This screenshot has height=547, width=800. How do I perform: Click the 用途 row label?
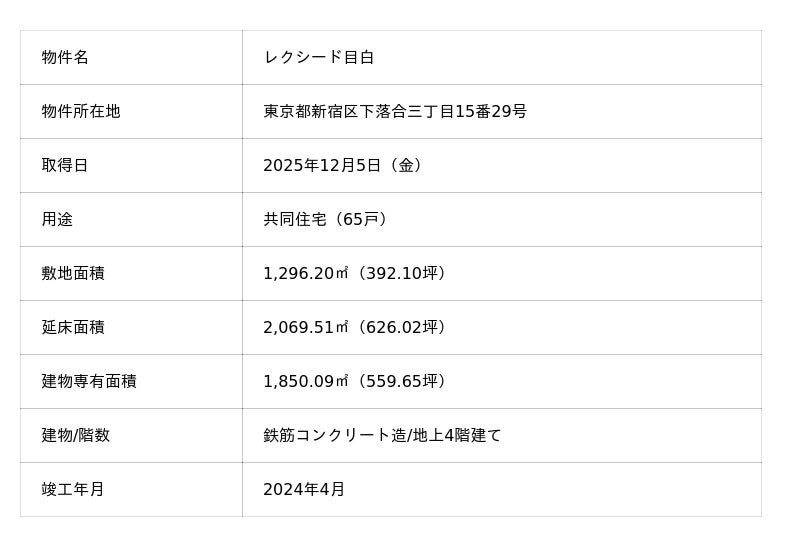point(57,220)
